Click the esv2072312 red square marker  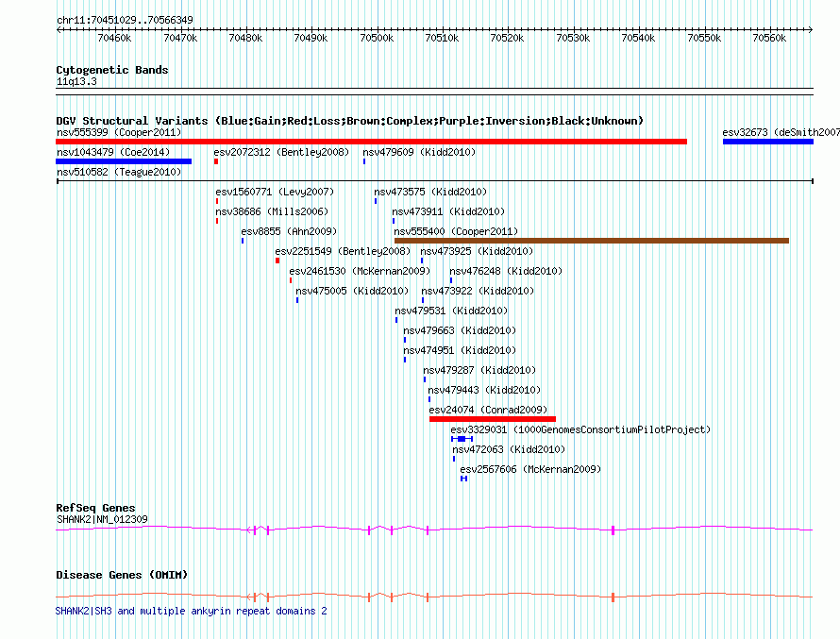tap(216, 161)
